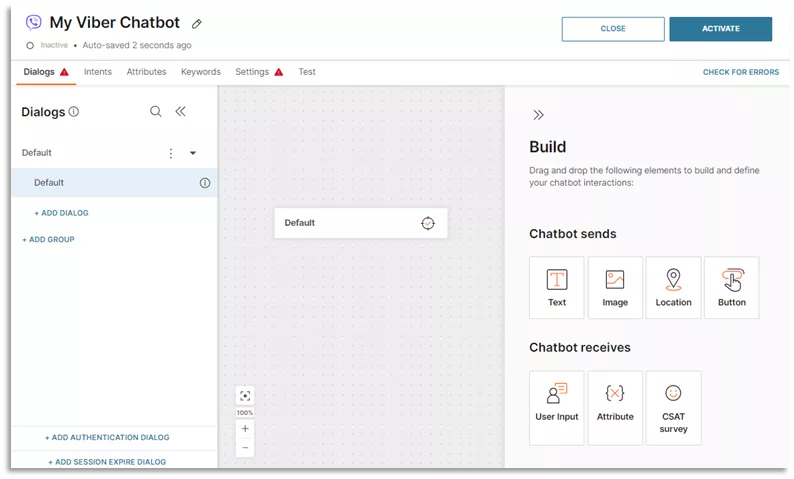Add an authentication dialog
The width and height of the screenshot is (794, 479).
tap(107, 437)
